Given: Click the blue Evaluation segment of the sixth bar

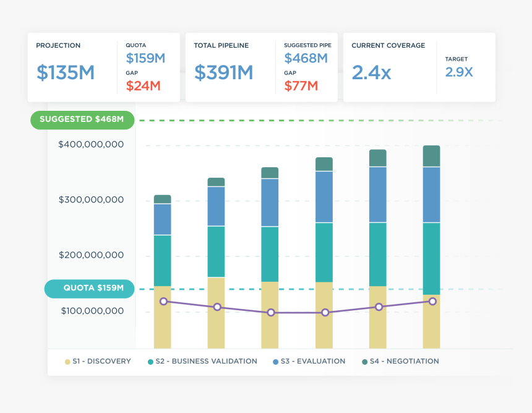Looking at the screenshot, I should point(431,194).
